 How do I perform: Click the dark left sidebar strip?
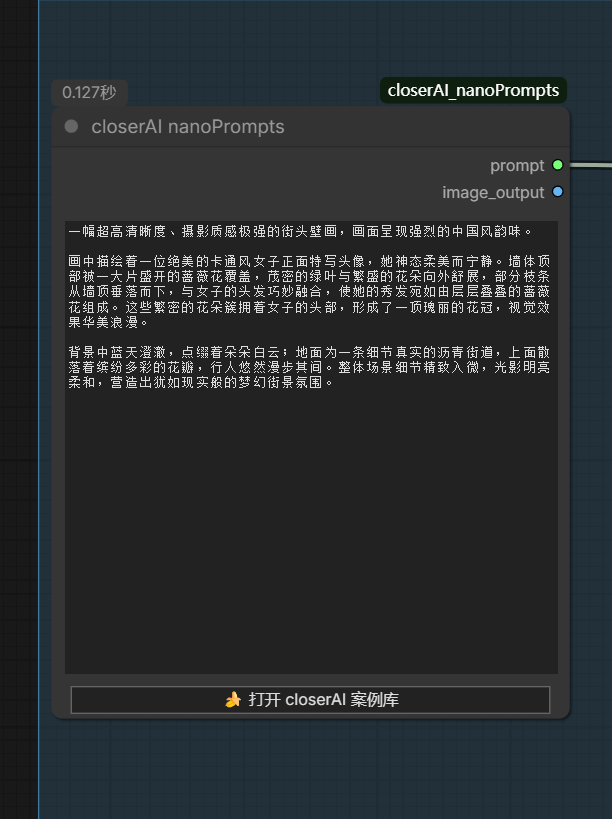coord(19,410)
